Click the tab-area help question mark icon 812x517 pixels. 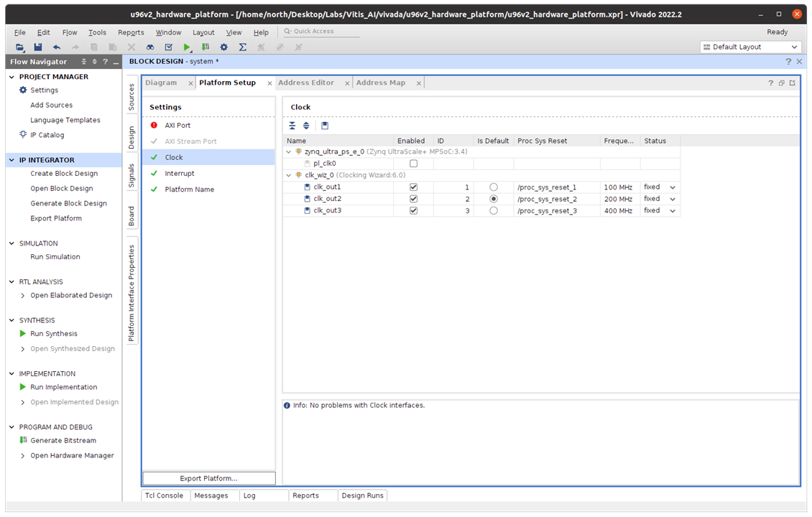tap(770, 83)
